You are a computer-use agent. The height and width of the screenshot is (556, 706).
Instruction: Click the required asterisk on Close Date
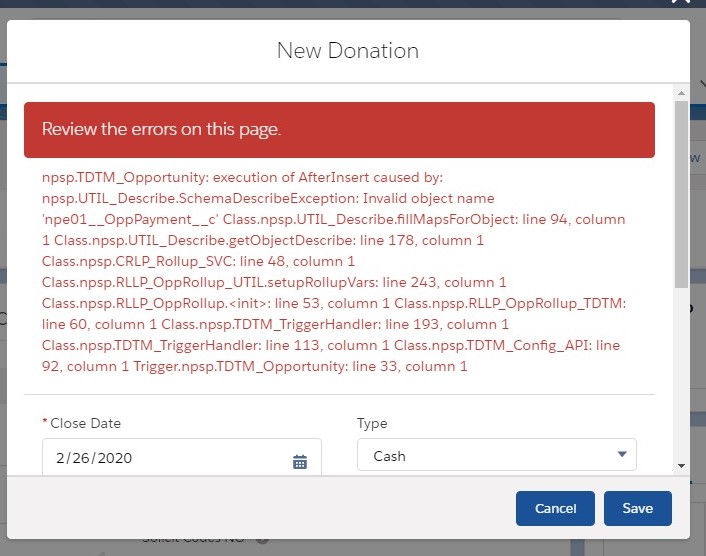pos(45,423)
